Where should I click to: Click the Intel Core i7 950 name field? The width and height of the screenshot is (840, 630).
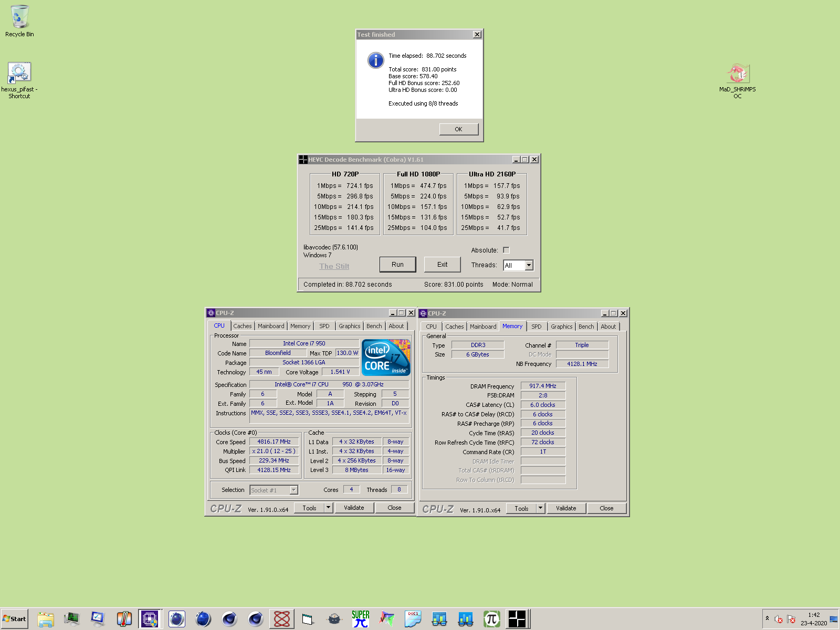(x=304, y=343)
